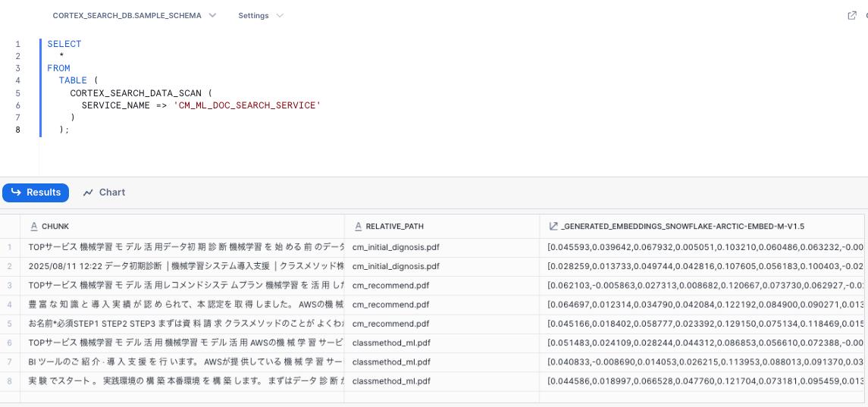Click embedding cell starting [0.028259
Viewport: 868px width, 407px height.
coord(702,266)
